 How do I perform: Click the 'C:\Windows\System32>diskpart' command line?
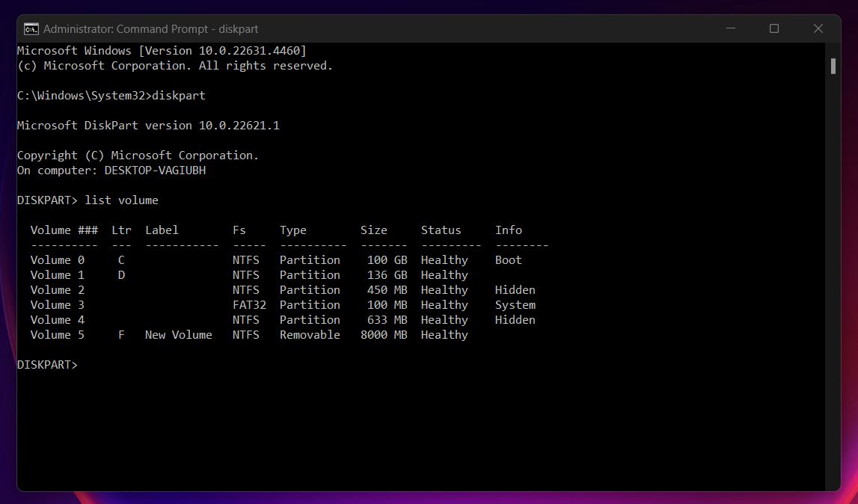pos(111,95)
